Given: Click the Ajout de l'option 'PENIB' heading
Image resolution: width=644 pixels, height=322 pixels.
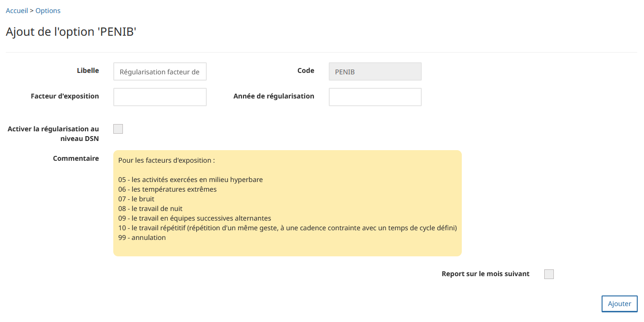Looking at the screenshot, I should [71, 32].
